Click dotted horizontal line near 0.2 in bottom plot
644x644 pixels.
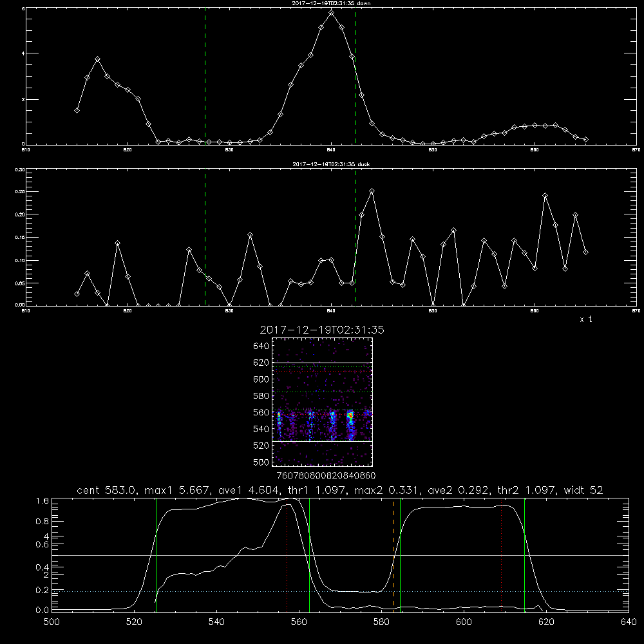(x=340, y=591)
